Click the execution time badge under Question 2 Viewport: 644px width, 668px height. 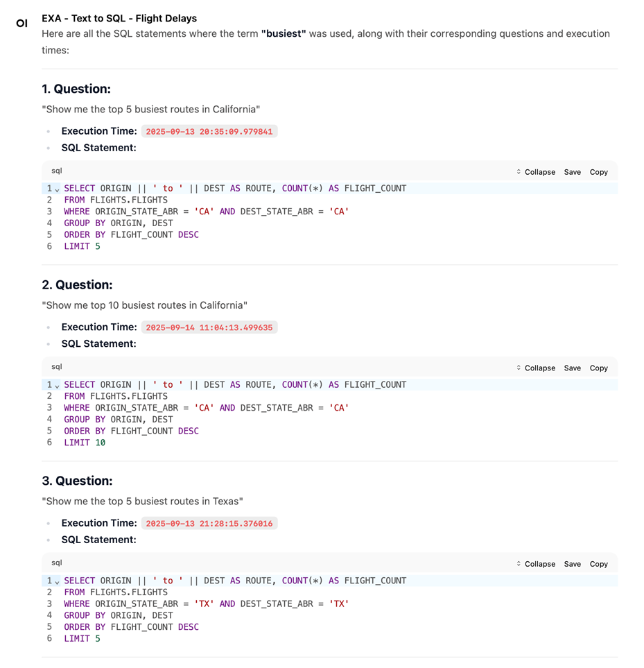209,327
